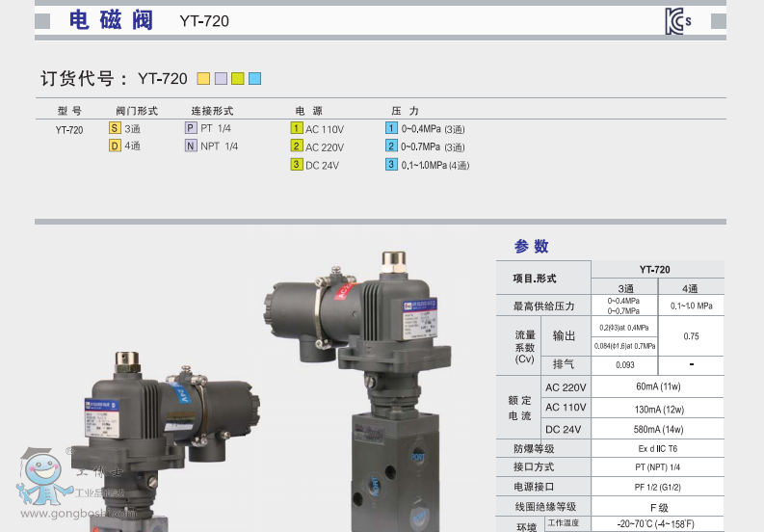Click the D code box for 4通
The height and width of the screenshot is (532, 764).
pos(115,146)
